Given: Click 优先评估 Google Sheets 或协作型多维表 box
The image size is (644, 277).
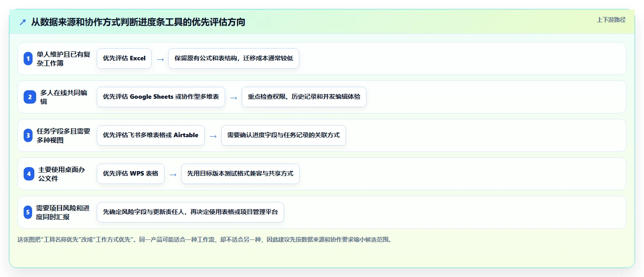Looking at the screenshot, I should pyautogui.click(x=161, y=97).
